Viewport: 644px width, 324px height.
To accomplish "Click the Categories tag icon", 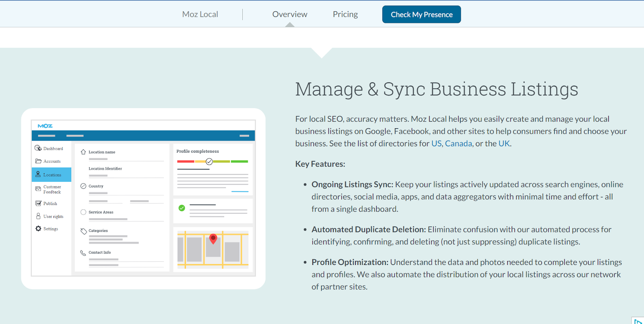I will pos(84,231).
